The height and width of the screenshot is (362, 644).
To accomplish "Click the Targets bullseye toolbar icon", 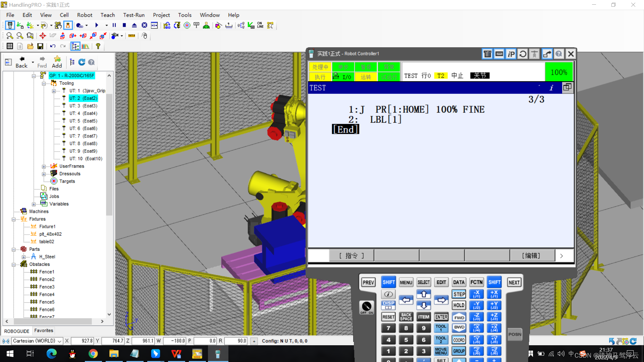I will point(187,25).
